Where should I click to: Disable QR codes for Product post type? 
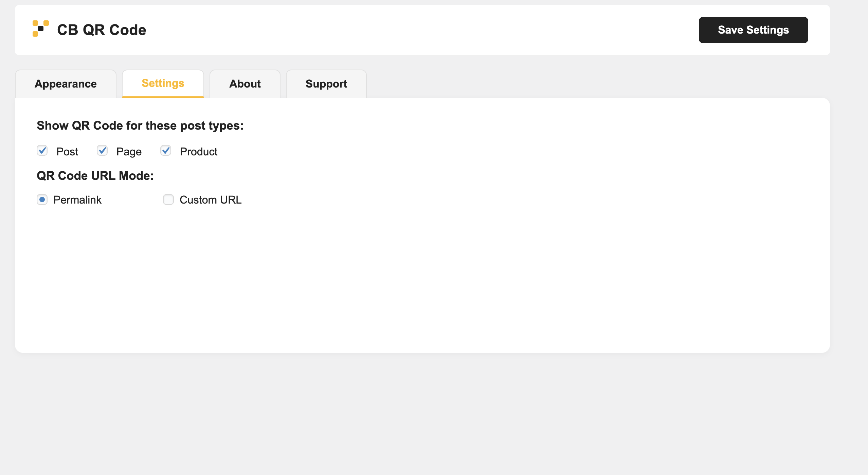click(x=165, y=150)
